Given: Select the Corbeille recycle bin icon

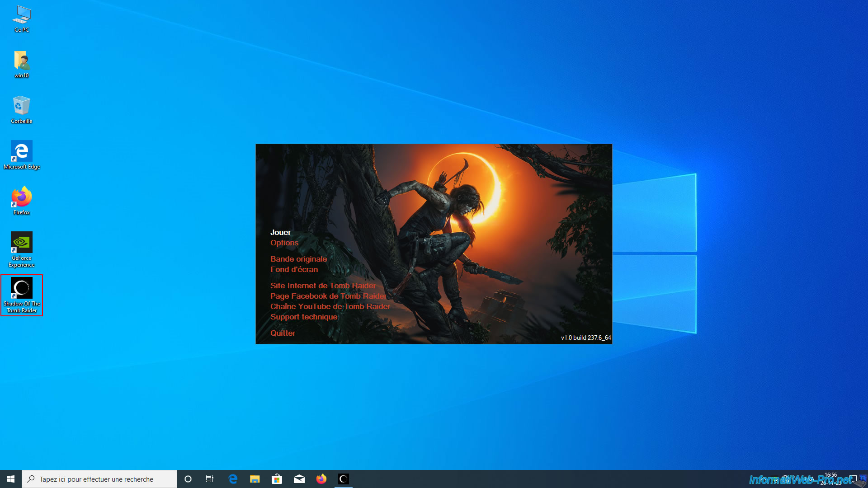Looking at the screenshot, I should (x=22, y=110).
